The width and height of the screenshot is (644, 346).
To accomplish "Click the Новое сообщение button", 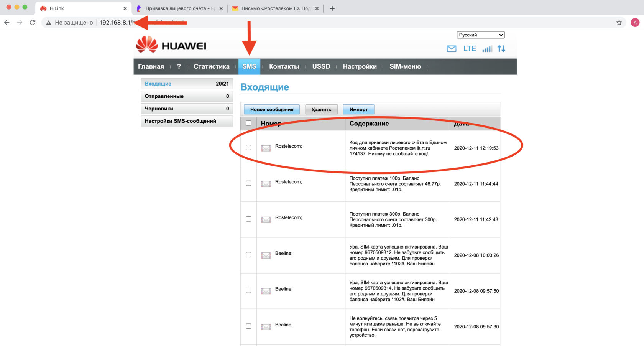I will point(272,109).
